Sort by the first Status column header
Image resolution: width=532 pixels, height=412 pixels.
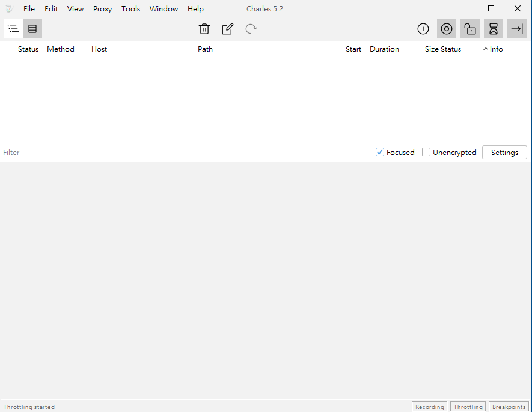(28, 49)
